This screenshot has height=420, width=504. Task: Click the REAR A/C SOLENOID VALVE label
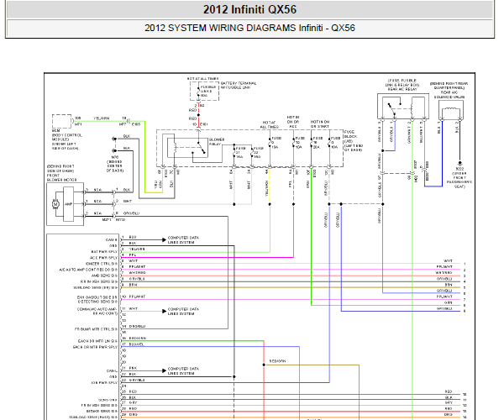[x=449, y=90]
